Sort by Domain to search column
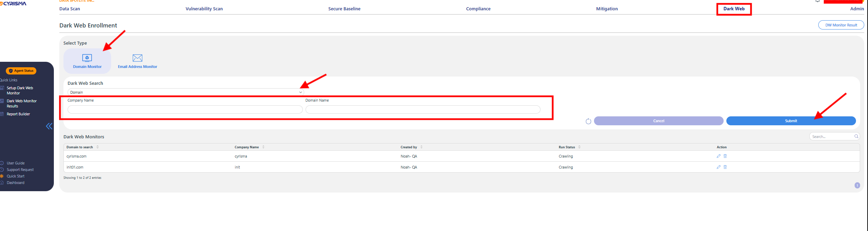 (98, 147)
